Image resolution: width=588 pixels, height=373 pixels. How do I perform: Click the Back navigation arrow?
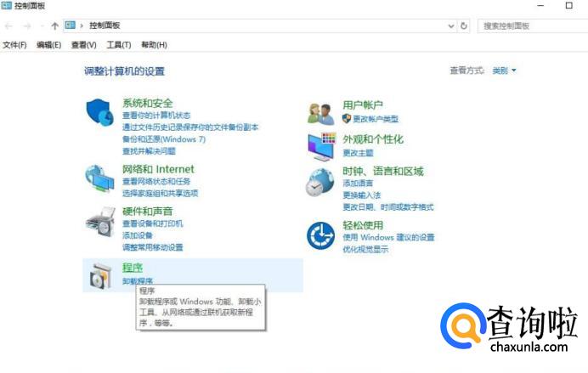point(8,25)
